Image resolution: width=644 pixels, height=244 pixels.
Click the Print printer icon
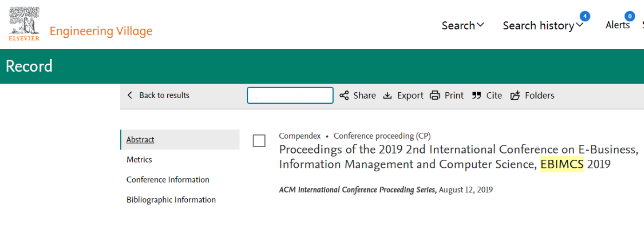click(x=435, y=95)
